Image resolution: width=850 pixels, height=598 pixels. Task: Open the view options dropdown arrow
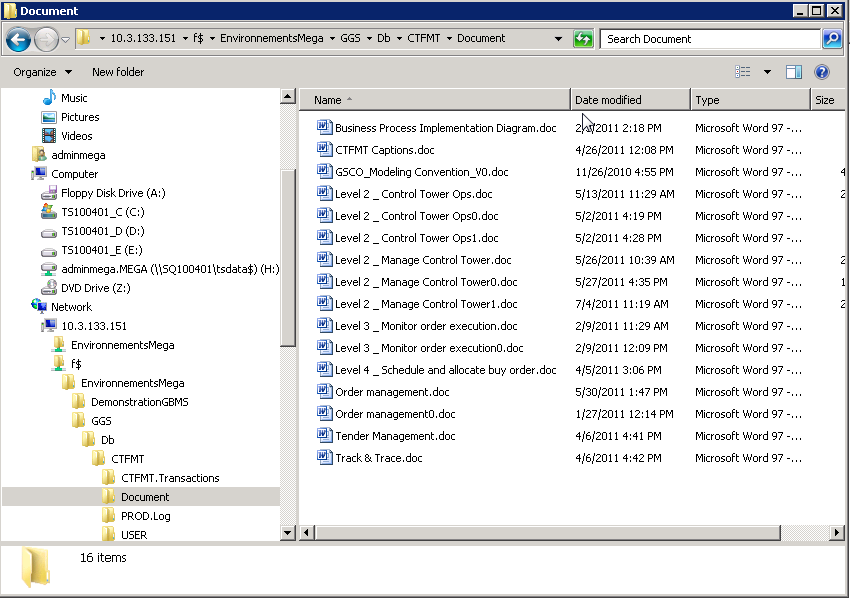(x=767, y=72)
